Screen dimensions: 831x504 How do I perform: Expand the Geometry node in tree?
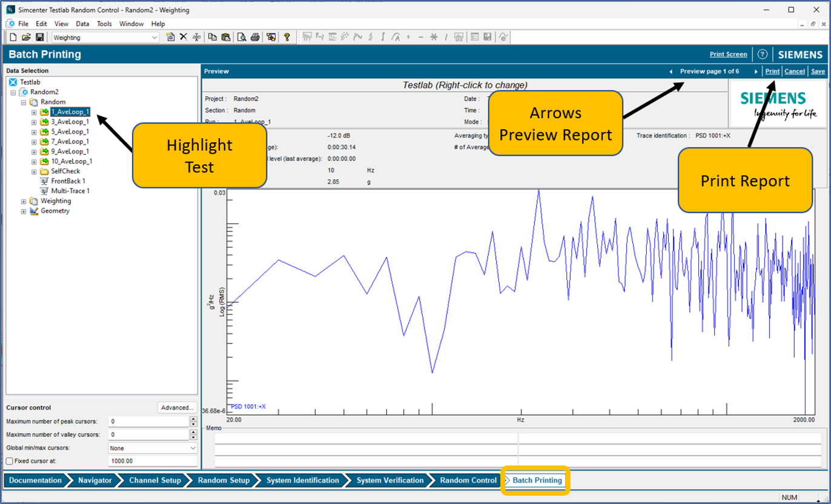[24, 211]
